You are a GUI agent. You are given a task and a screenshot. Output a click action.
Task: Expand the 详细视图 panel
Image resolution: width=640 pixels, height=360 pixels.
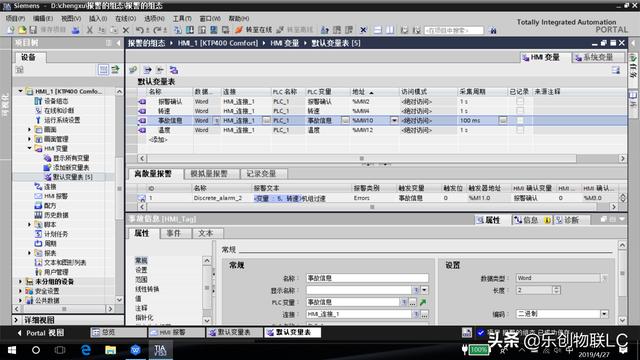tap(17, 320)
